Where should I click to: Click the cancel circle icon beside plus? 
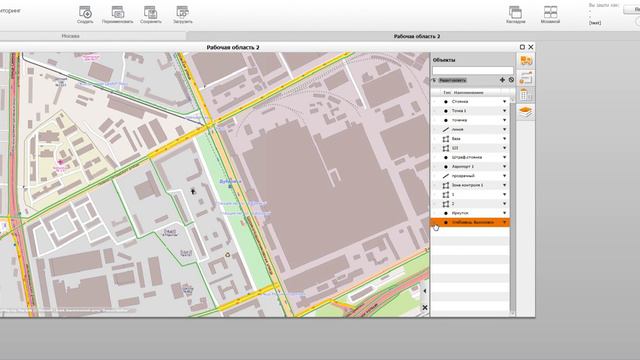[511, 80]
